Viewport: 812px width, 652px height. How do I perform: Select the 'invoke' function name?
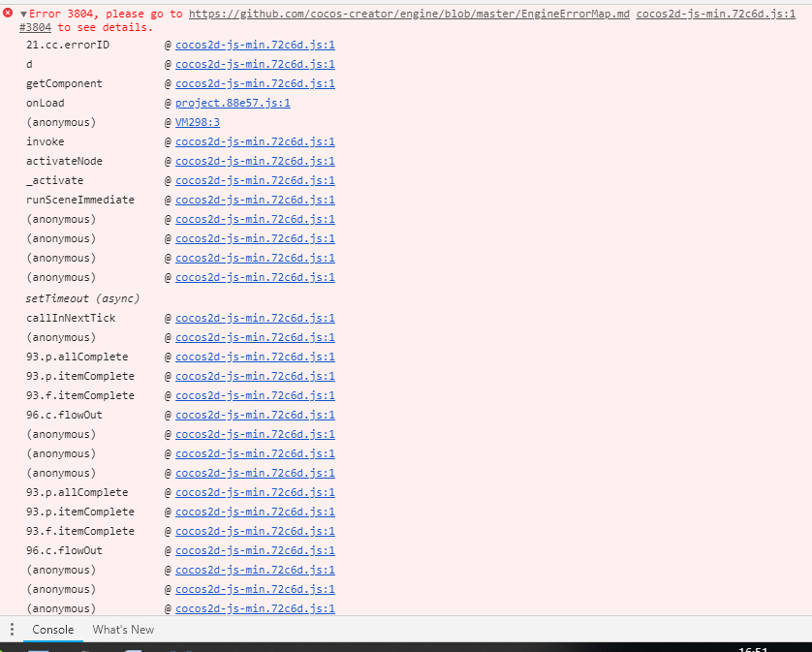click(45, 141)
